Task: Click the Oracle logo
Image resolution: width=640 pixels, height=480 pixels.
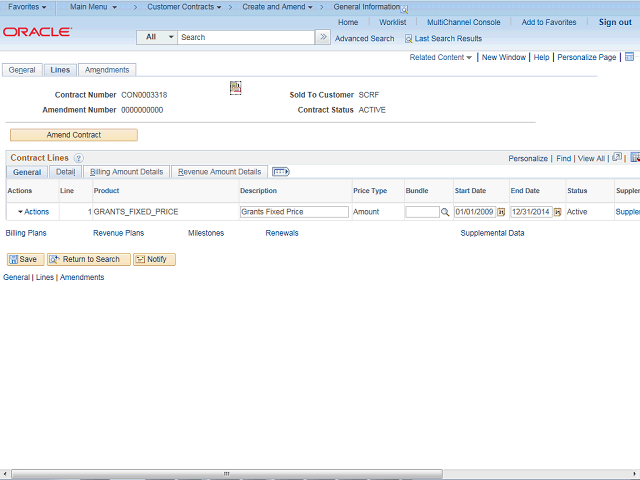Action: [38, 32]
